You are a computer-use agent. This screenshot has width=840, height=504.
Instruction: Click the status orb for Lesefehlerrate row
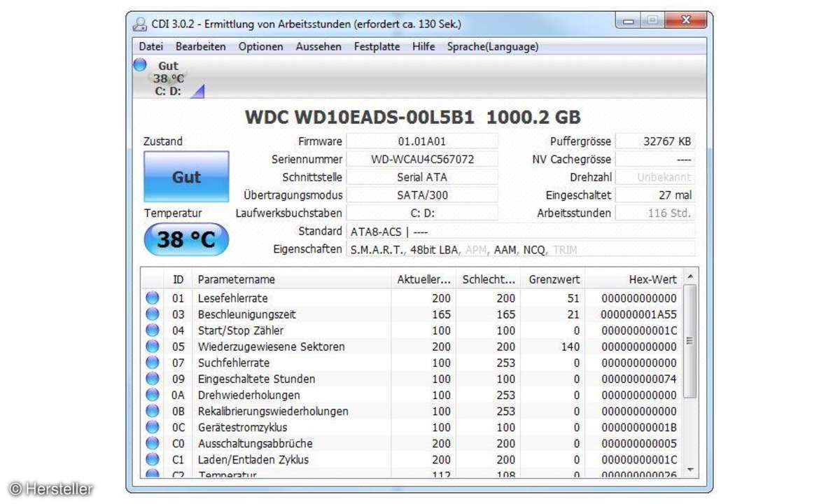point(152,297)
